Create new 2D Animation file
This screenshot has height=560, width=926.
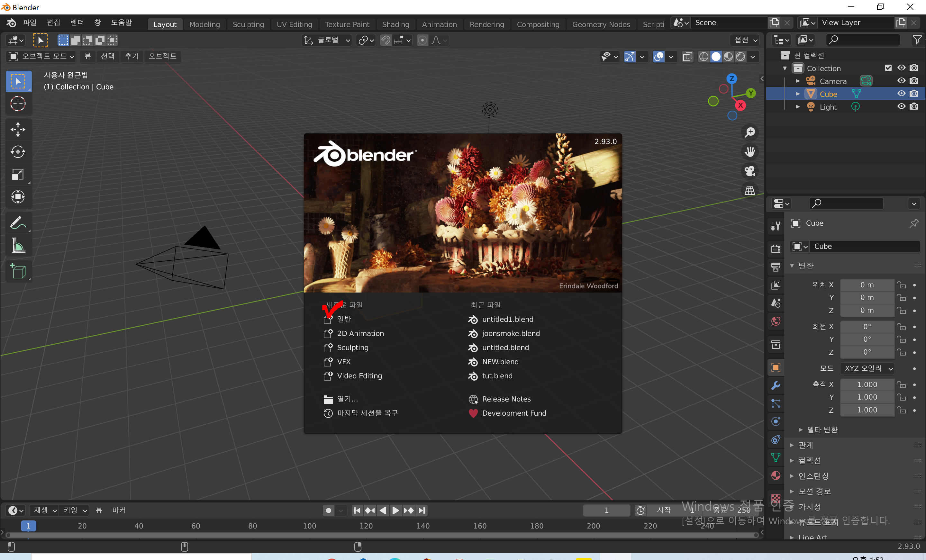(x=354, y=333)
